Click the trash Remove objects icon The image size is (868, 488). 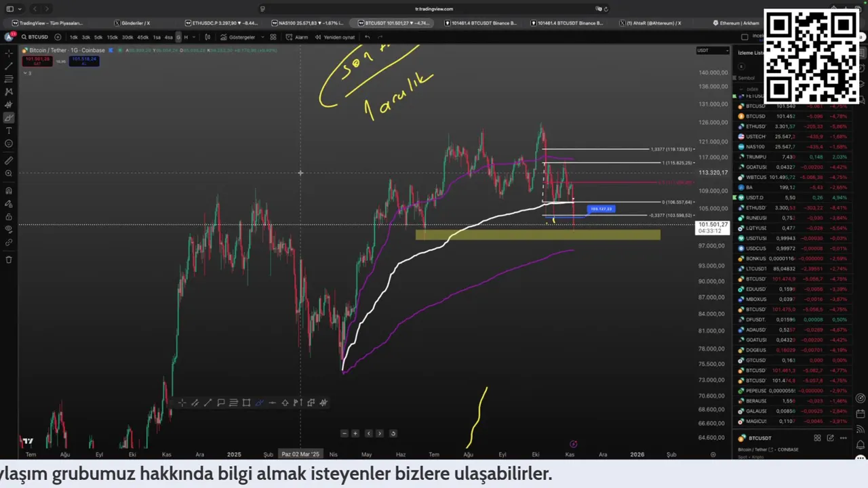tap(9, 260)
